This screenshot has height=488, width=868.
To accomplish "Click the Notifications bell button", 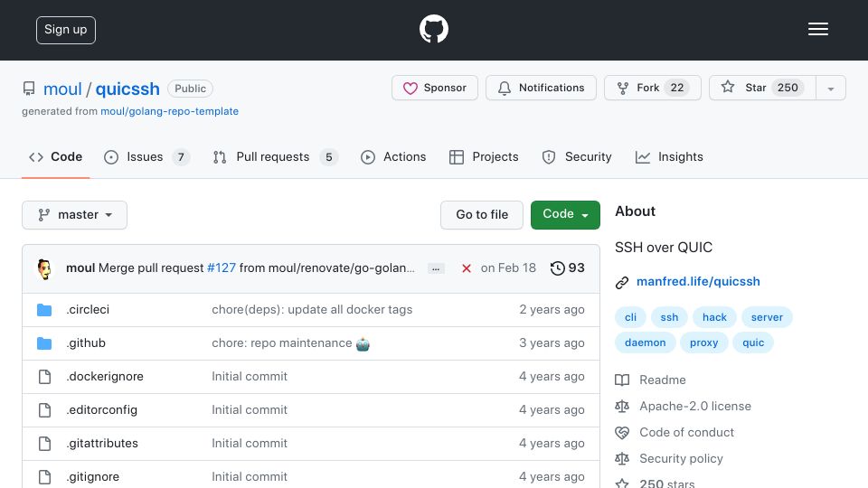I will (541, 88).
